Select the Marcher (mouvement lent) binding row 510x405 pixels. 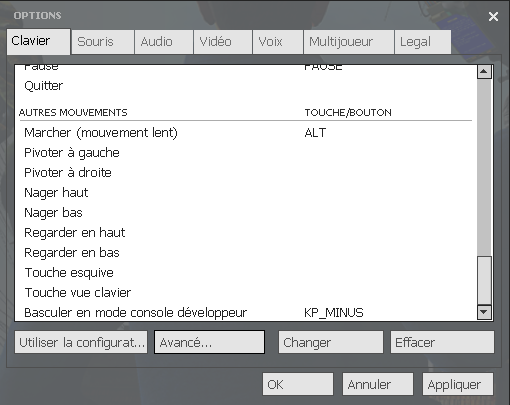tap(246, 133)
